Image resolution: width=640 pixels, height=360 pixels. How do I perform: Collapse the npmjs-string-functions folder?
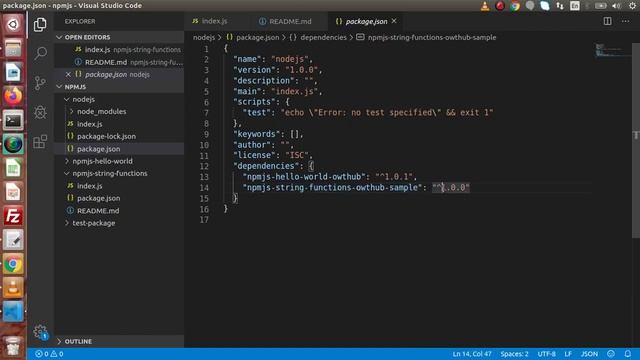pos(120,173)
